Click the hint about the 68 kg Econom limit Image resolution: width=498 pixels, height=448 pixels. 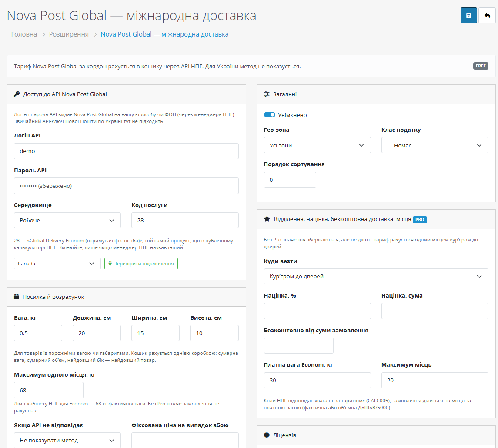pyautogui.click(x=117, y=407)
